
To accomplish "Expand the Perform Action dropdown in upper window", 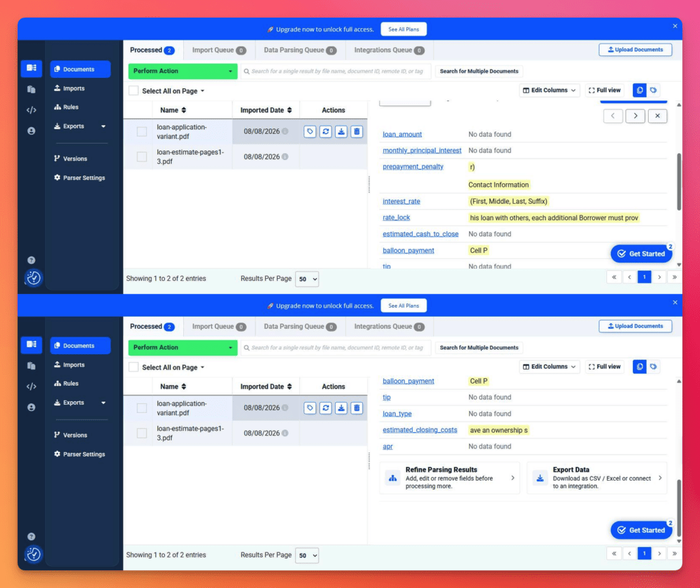I will click(183, 71).
